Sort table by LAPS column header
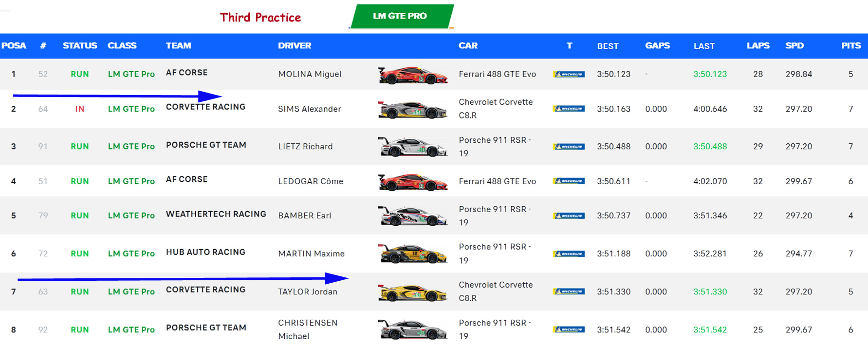This screenshot has height=349, width=868. (x=757, y=45)
